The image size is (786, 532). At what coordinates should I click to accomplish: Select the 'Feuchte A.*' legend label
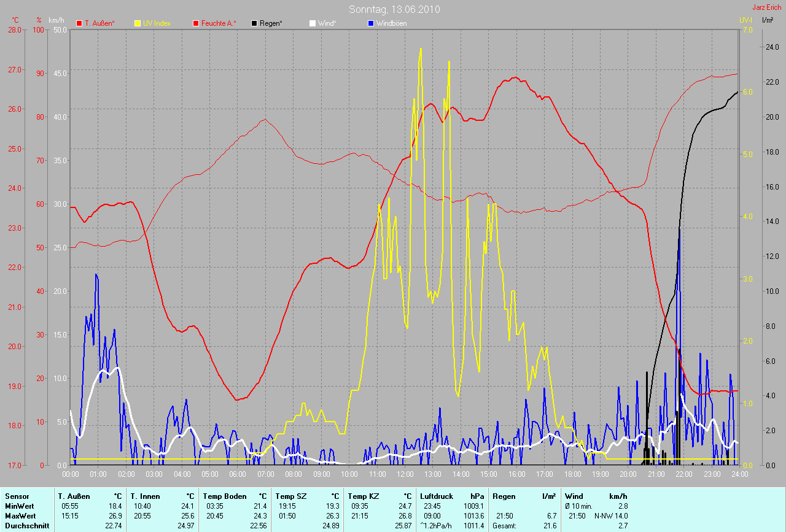pos(219,23)
